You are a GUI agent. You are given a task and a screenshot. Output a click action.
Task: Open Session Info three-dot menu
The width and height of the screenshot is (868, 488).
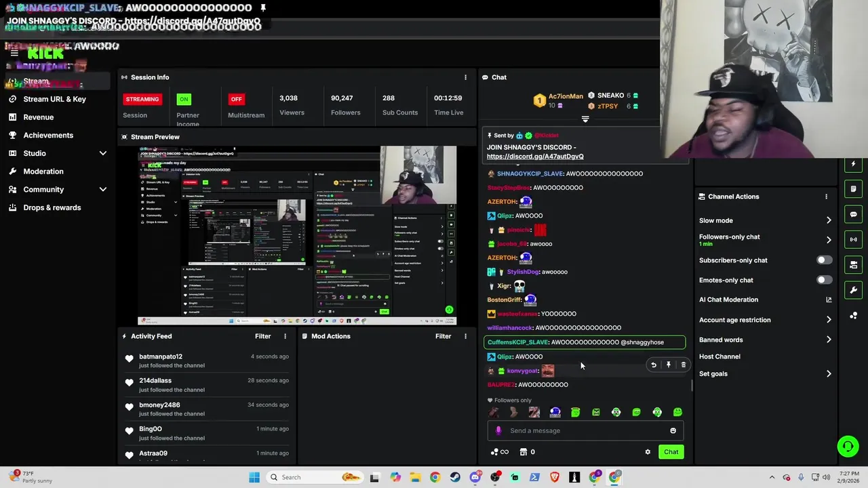pyautogui.click(x=465, y=77)
